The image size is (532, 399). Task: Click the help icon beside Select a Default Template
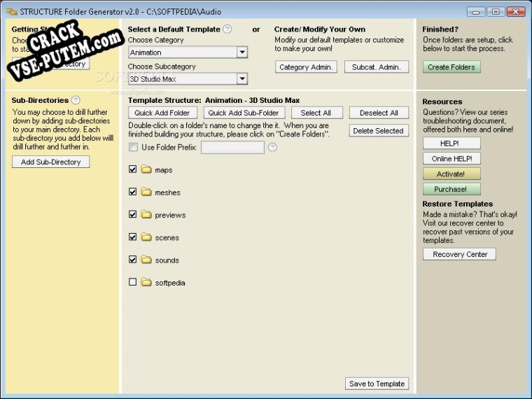click(227, 29)
